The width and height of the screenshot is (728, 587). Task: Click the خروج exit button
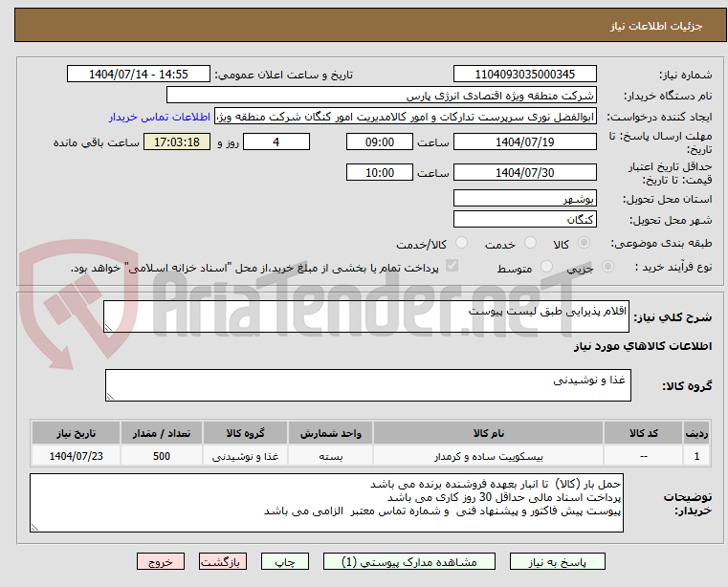tap(161, 561)
